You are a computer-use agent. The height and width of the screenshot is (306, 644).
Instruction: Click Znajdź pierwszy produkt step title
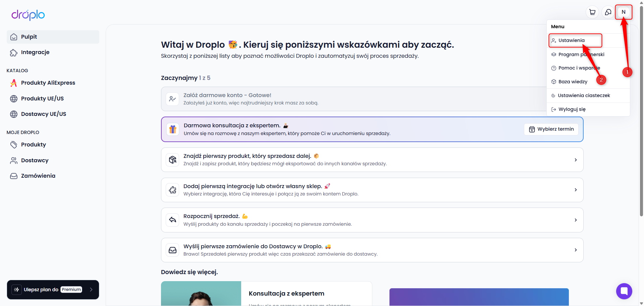pyautogui.click(x=247, y=156)
